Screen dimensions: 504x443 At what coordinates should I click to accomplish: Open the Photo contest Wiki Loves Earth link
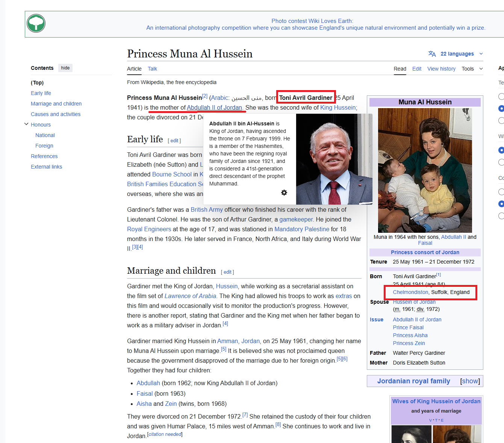point(312,21)
